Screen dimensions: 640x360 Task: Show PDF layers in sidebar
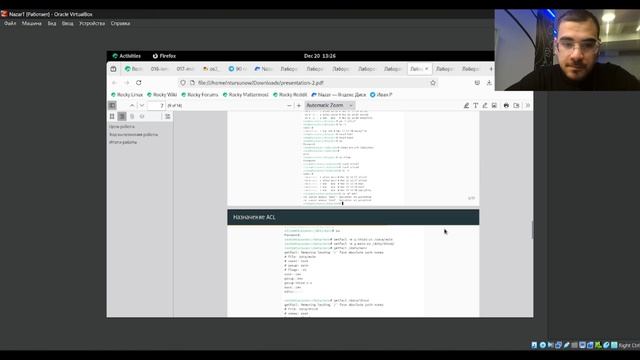(142, 116)
